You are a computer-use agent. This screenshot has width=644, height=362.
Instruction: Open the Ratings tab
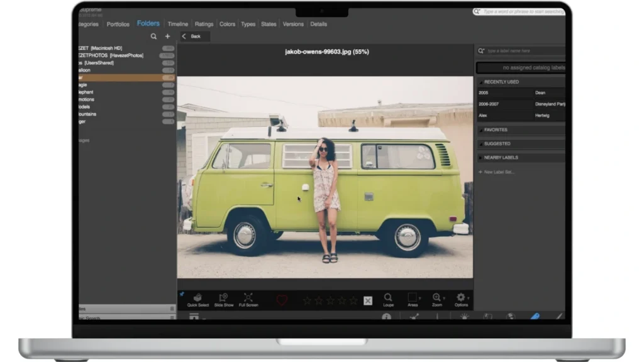[x=204, y=24]
